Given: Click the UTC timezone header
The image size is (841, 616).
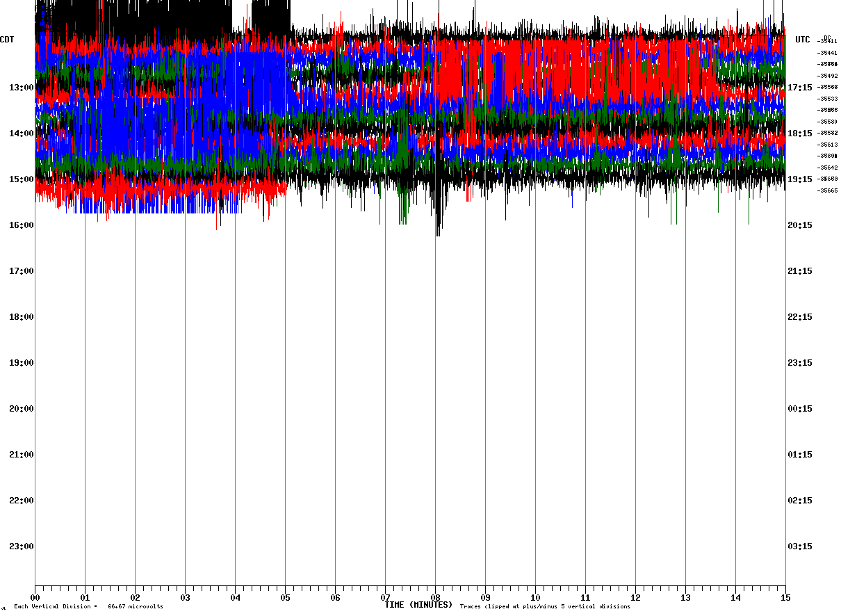Looking at the screenshot, I should [803, 40].
